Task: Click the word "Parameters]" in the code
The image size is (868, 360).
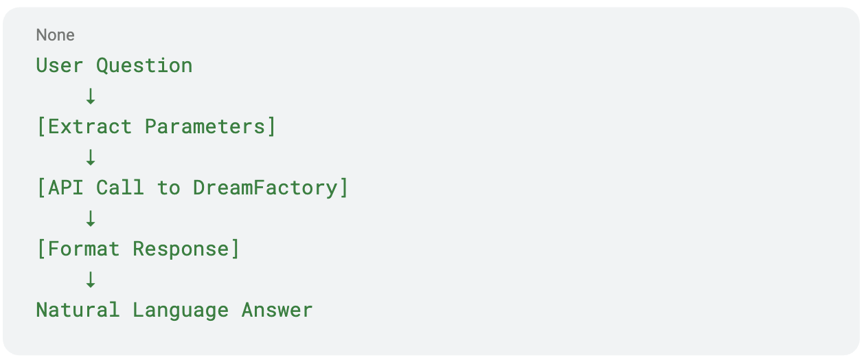Action: tap(210, 127)
